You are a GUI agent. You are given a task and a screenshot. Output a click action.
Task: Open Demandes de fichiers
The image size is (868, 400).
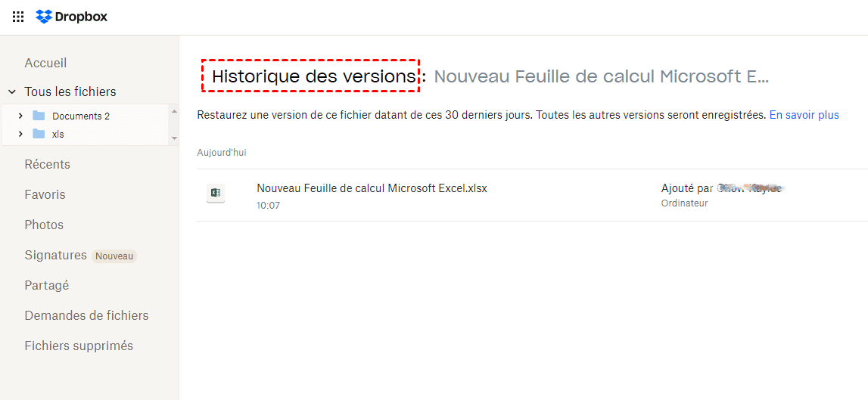86,315
